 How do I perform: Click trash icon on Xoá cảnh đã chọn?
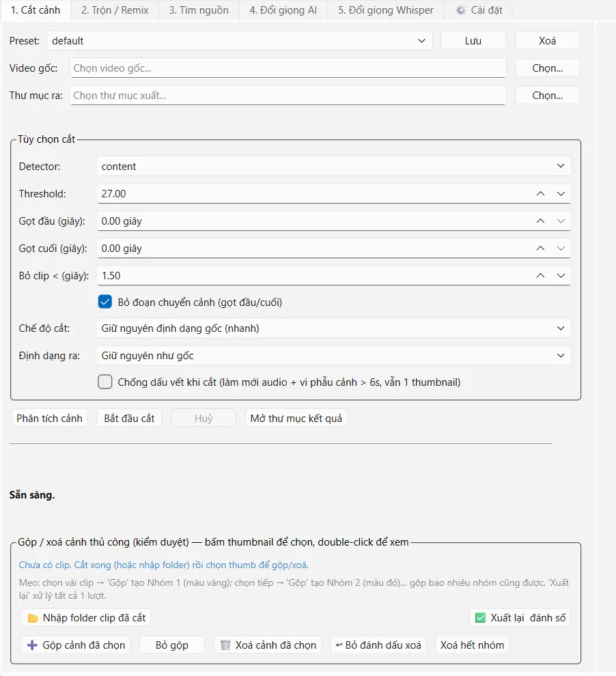[225, 645]
